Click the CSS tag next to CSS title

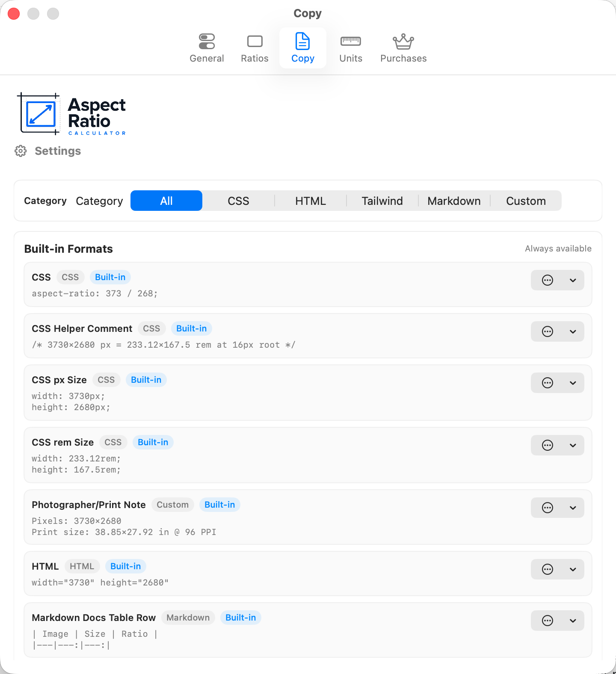tap(70, 277)
